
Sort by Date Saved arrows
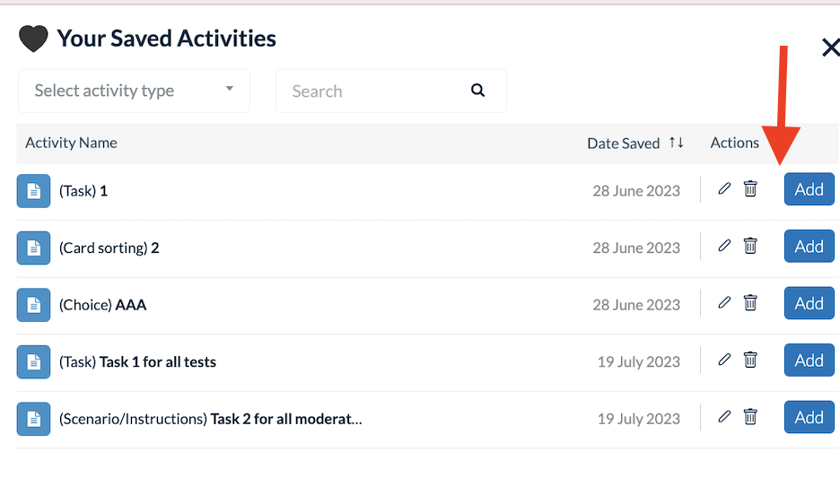pyautogui.click(x=677, y=143)
